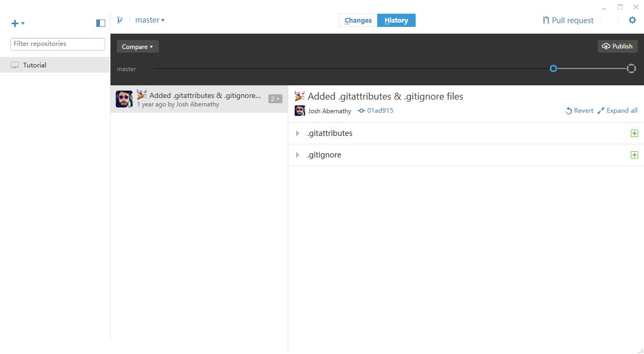The height and width of the screenshot is (354, 644).
Task: Open the add repository plus icon
Action: [15, 23]
